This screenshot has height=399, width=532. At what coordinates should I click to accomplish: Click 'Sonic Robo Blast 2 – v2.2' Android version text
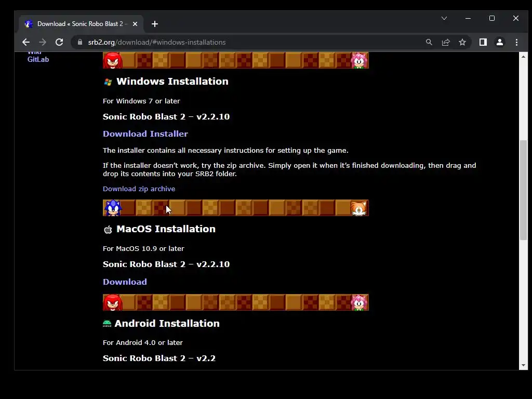[x=159, y=358]
